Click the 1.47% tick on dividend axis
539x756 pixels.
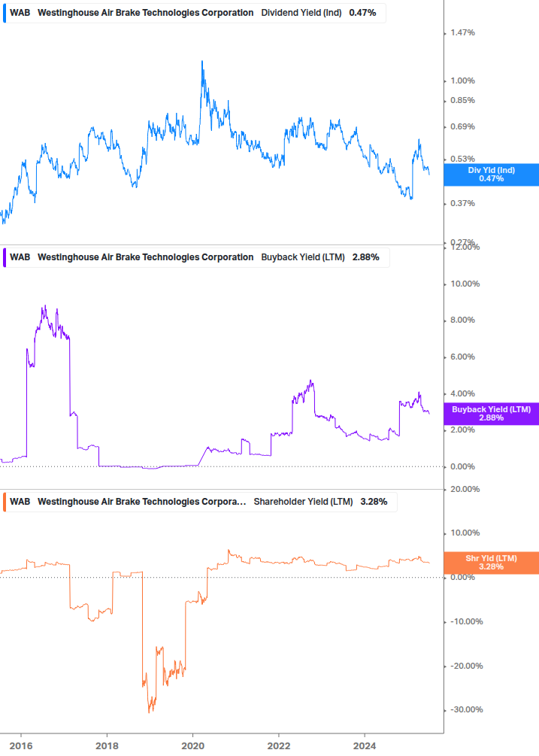click(x=463, y=33)
